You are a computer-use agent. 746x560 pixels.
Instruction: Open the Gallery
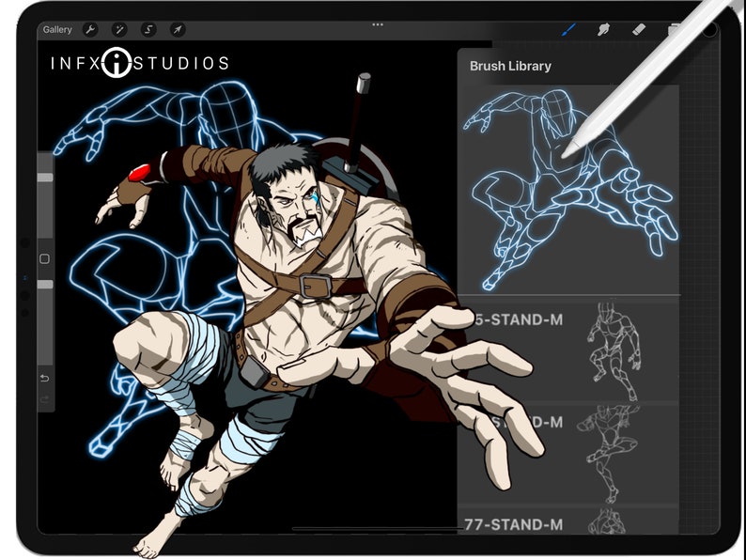[57, 29]
